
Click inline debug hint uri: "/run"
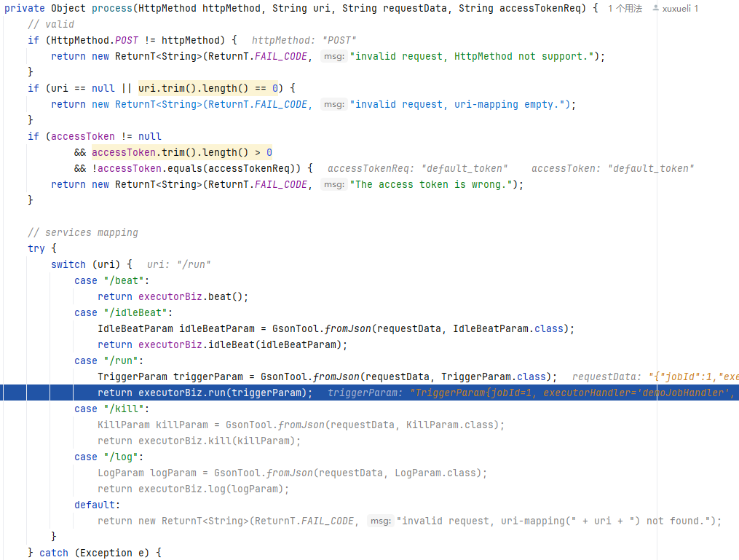click(x=178, y=264)
